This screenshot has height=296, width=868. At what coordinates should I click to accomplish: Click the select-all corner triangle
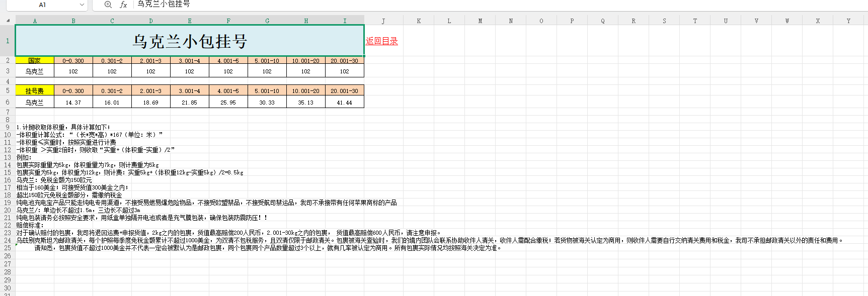8,21
